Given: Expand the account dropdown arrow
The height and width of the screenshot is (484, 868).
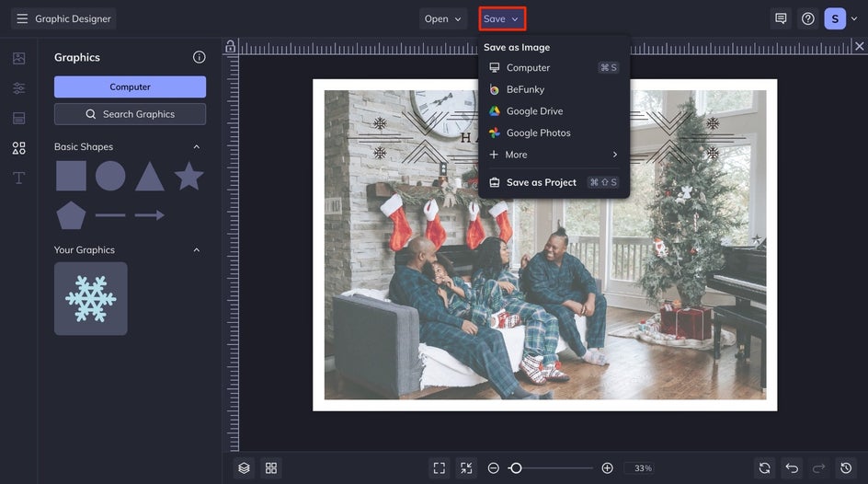Looking at the screenshot, I should [x=854, y=18].
